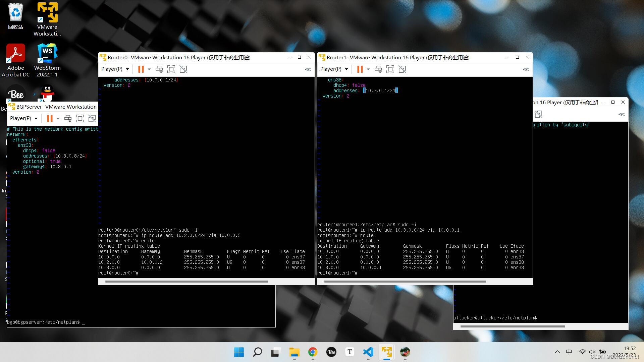Click 10.2.0.1/24 address in Router1 editor
The width and height of the screenshot is (644, 362).
380,90
